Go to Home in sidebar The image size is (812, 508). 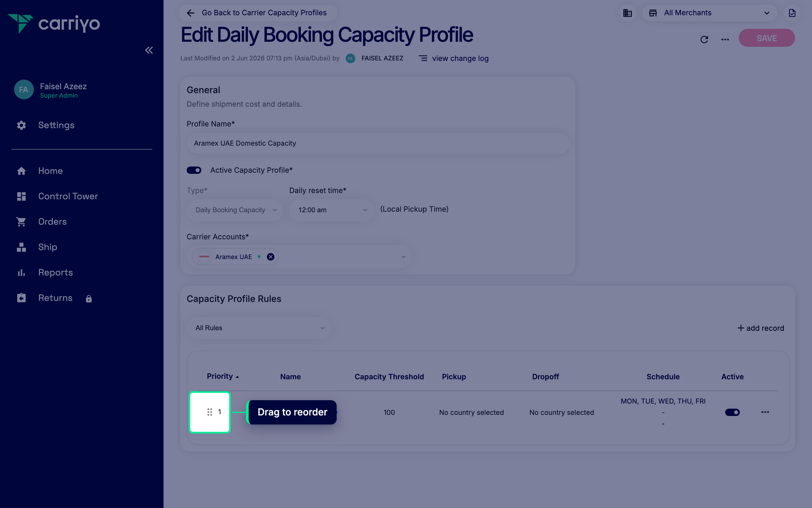point(50,171)
